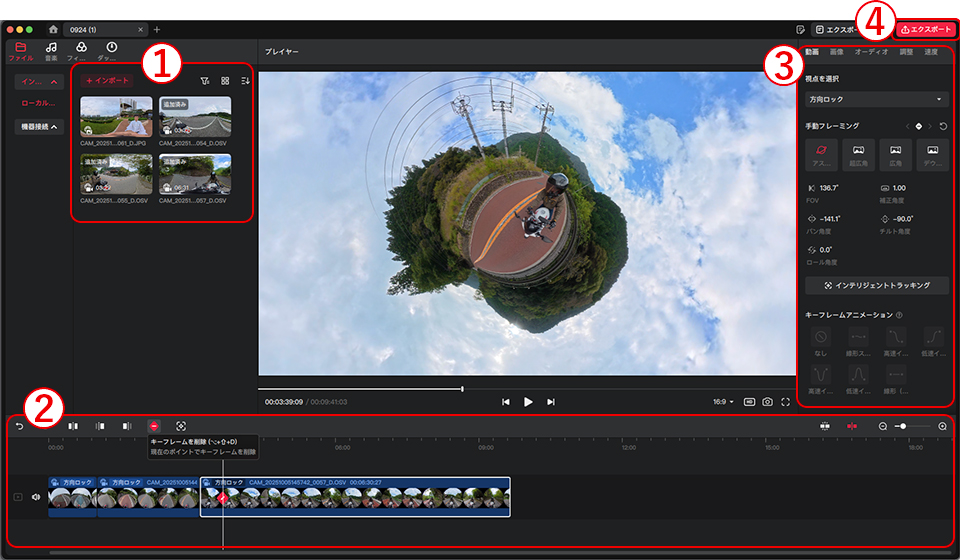Toggle the keyframe diamond in manual framing
This screenshot has width=960, height=560.
pos(919,126)
